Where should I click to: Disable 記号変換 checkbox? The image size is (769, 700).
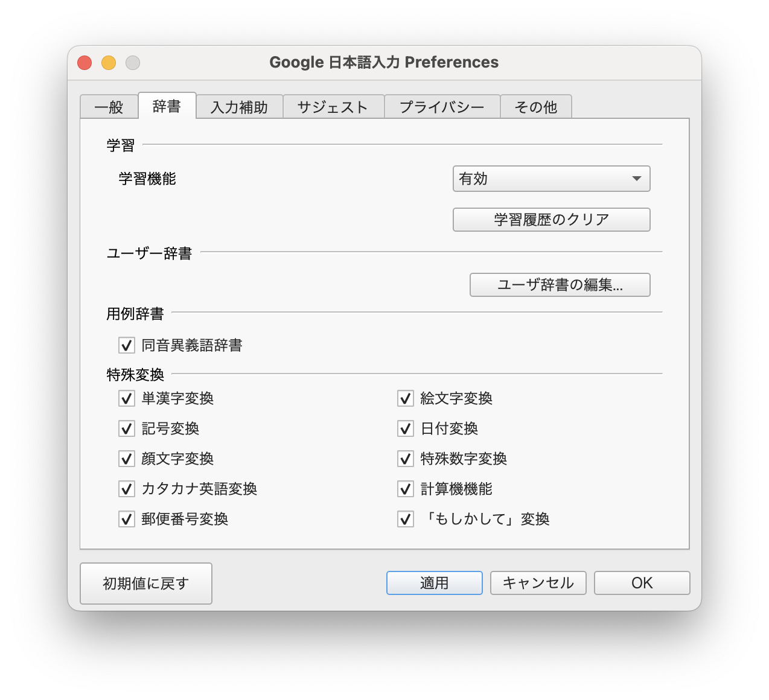click(x=127, y=429)
